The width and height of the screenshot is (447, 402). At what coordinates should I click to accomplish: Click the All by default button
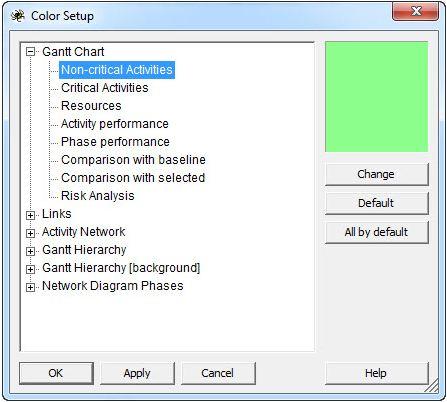point(377,232)
